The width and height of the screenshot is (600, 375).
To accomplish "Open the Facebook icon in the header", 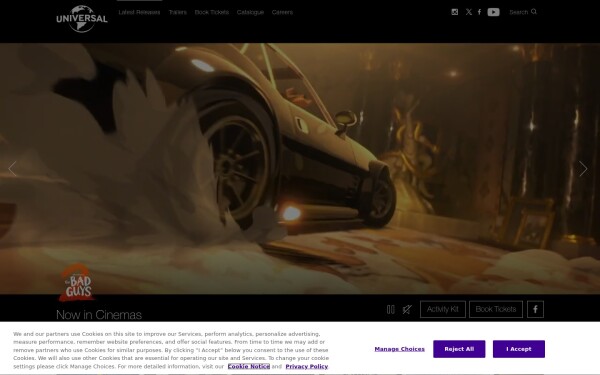I will click(479, 12).
